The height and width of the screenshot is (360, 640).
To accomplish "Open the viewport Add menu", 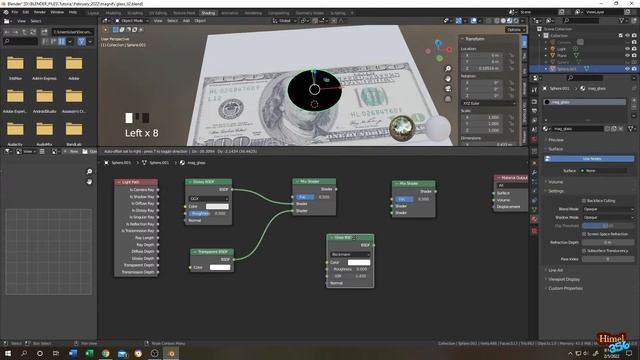I will [x=186, y=20].
